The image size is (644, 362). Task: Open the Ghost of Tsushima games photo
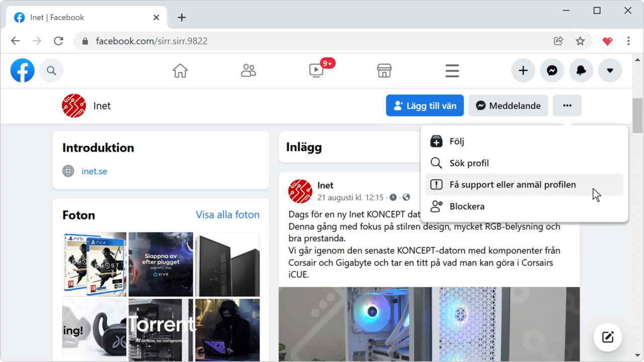click(94, 264)
